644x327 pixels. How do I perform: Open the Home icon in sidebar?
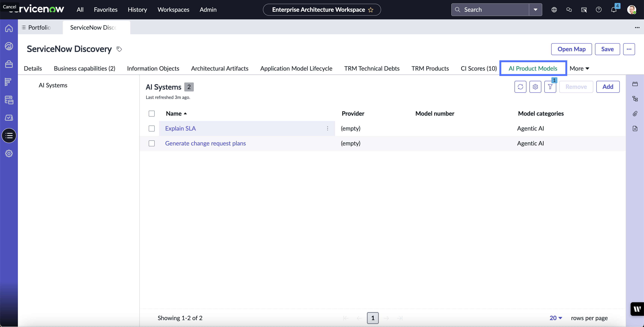[x=9, y=28]
